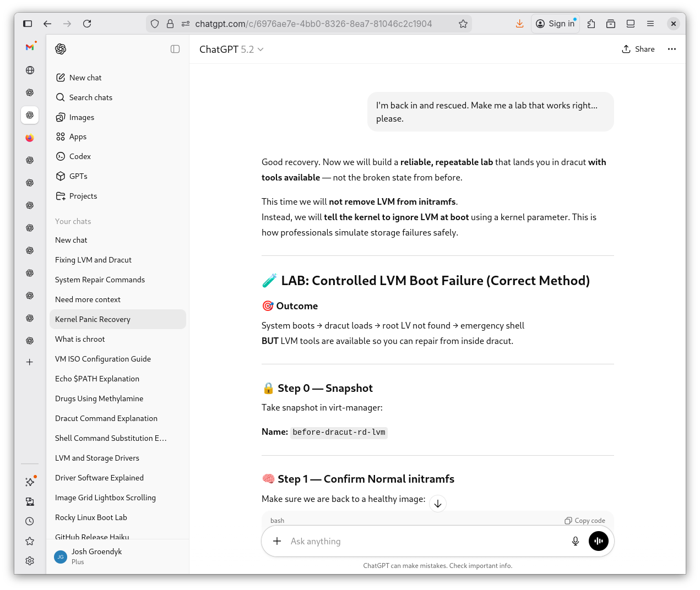Click the Ask anything input field

tap(424, 542)
